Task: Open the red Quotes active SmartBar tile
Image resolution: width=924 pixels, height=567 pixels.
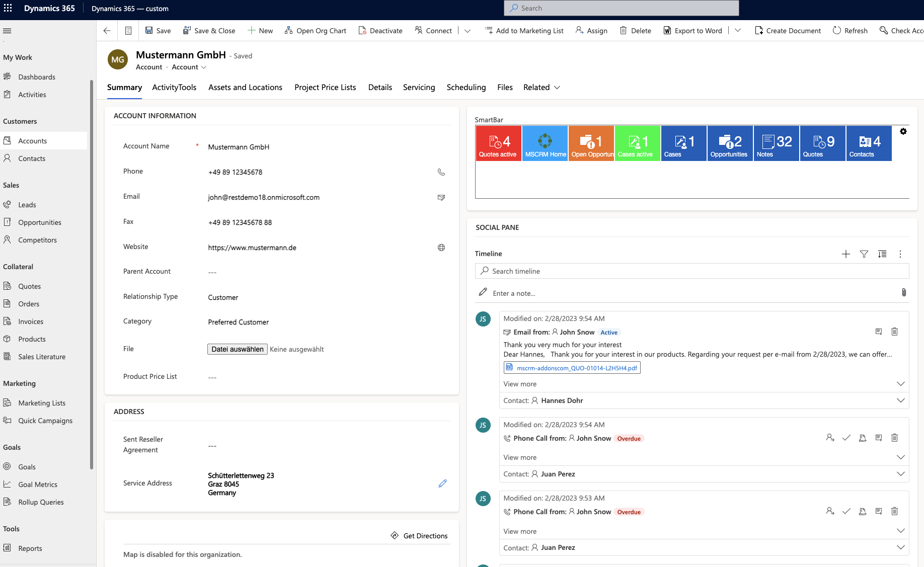Action: click(x=499, y=143)
